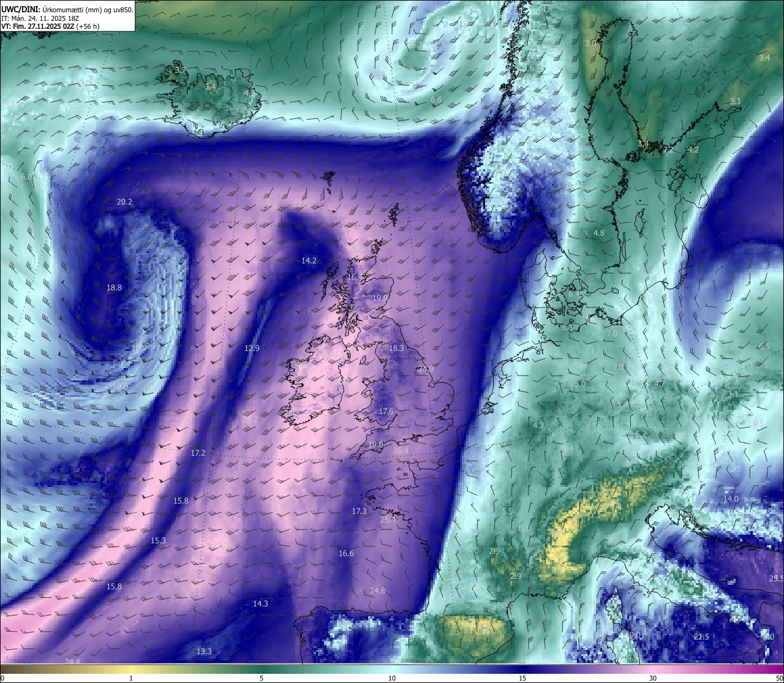Click the 21.5 value over Italy
Viewport: 784px width, 683px height.
pos(701,636)
